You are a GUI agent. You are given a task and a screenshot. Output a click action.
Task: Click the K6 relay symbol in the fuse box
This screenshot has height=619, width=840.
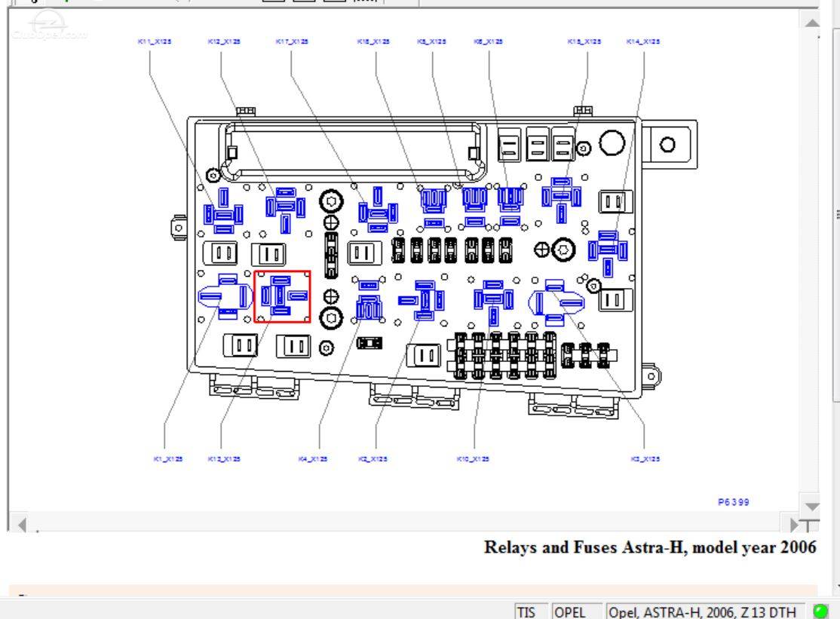click(x=510, y=207)
